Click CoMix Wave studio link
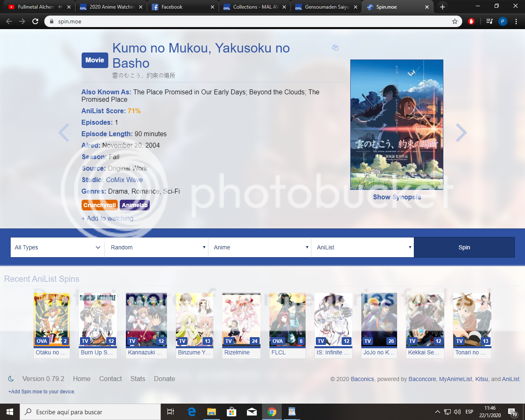525x420 pixels. [124, 180]
